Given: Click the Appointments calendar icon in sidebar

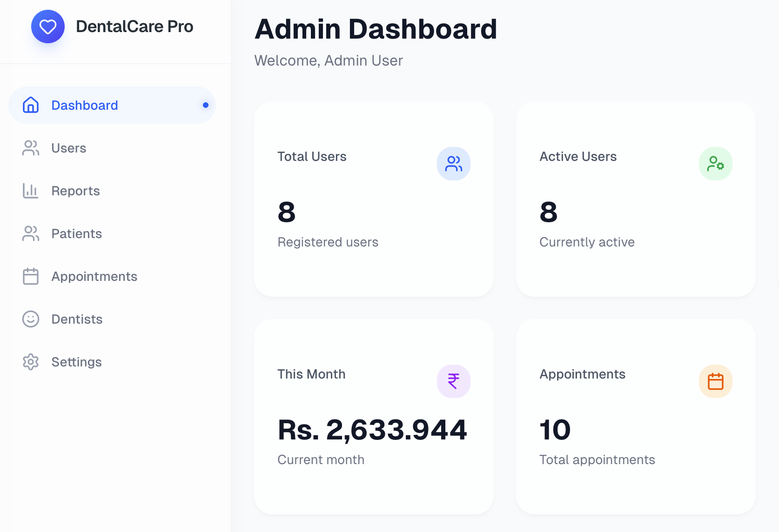Looking at the screenshot, I should (x=30, y=276).
